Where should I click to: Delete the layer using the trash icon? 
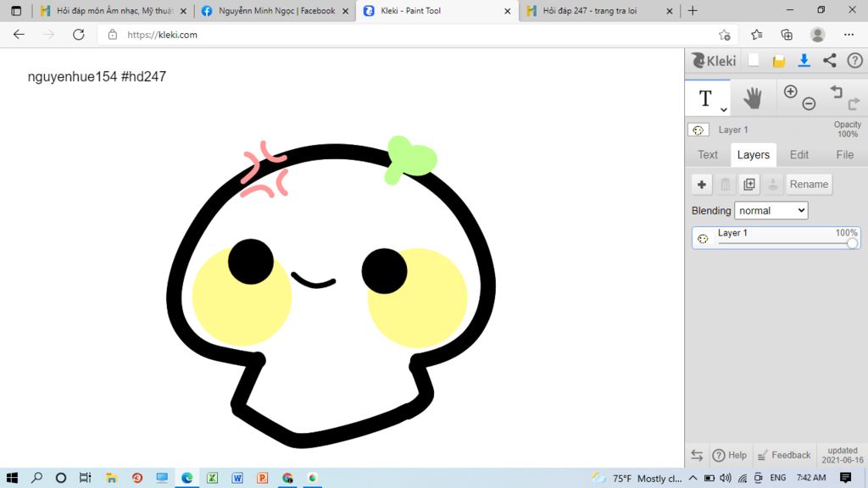(x=726, y=184)
